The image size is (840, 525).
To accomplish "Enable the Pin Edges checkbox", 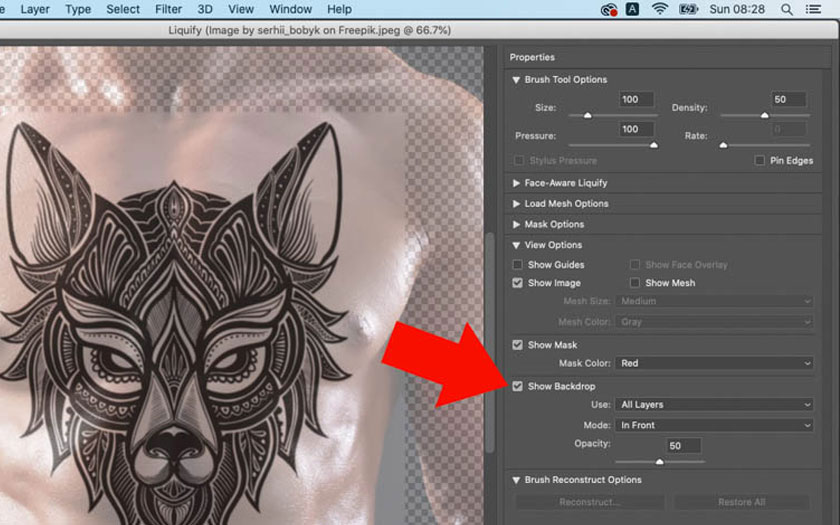I will pos(760,160).
